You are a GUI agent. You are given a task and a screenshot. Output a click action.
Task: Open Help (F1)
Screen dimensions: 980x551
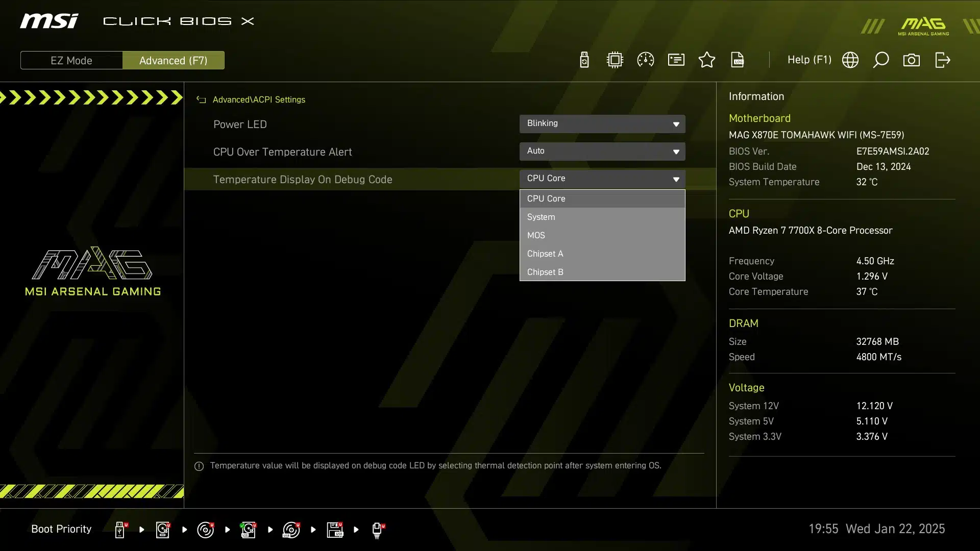(810, 60)
